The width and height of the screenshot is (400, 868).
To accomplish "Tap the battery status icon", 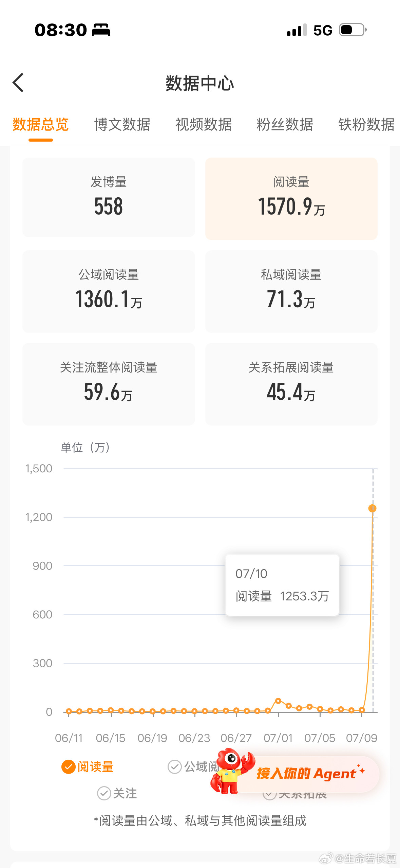I will 353,30.
